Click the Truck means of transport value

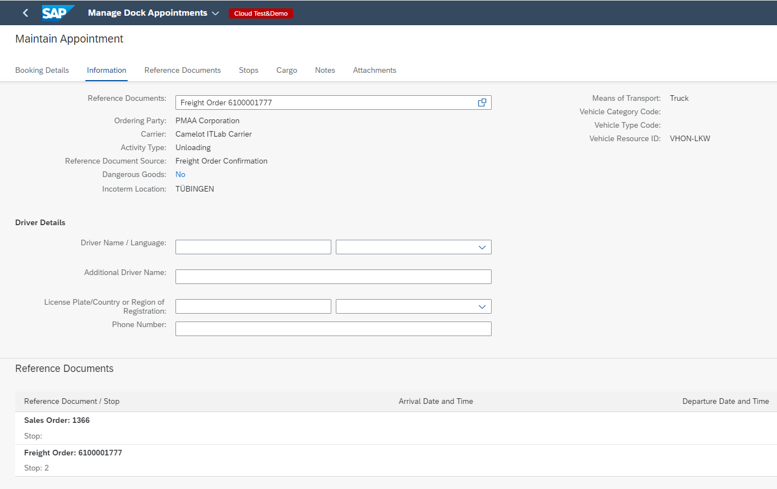coord(679,98)
